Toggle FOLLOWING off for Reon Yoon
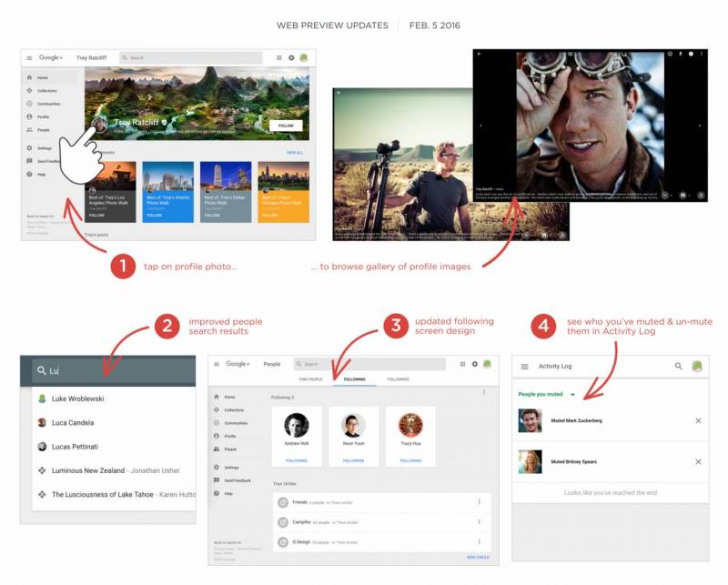The width and height of the screenshot is (728, 585). pyautogui.click(x=352, y=460)
